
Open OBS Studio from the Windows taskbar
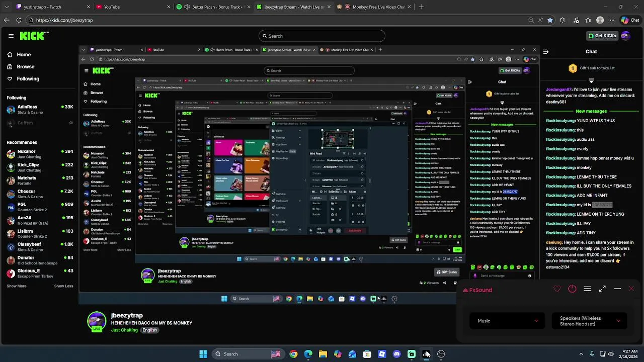click(x=441, y=354)
